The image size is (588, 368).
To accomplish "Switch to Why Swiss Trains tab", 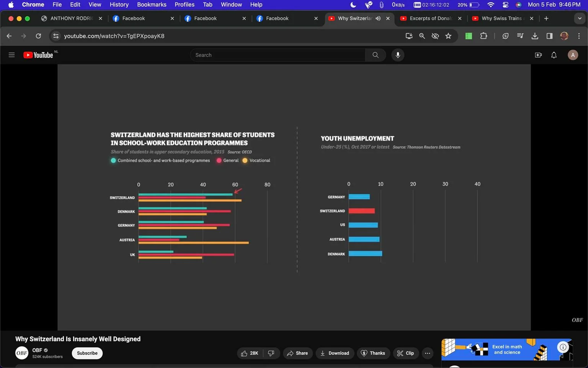I will (502, 18).
